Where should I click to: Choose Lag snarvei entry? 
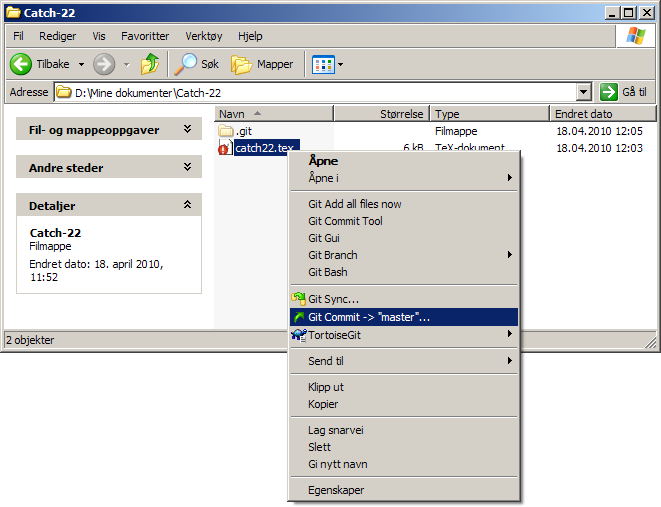tap(403, 430)
